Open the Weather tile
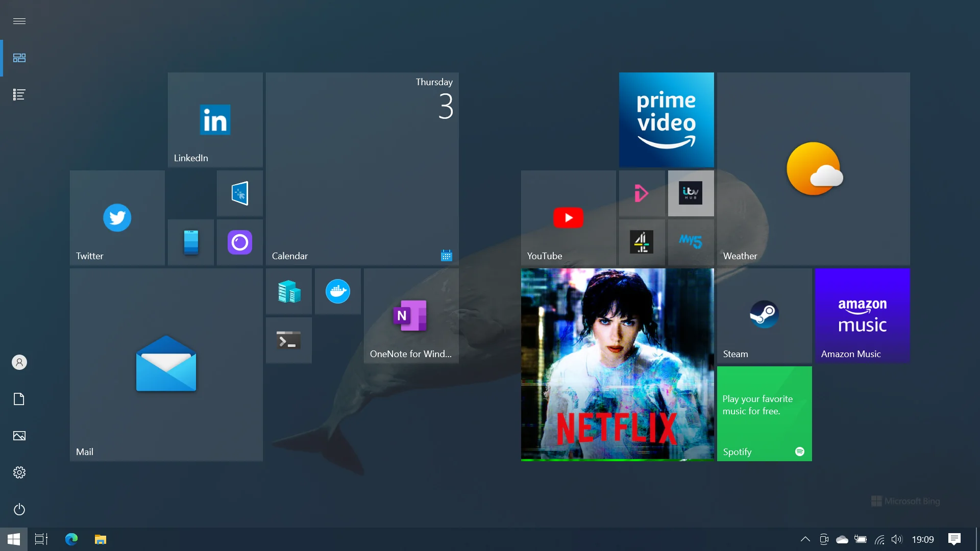 click(813, 168)
